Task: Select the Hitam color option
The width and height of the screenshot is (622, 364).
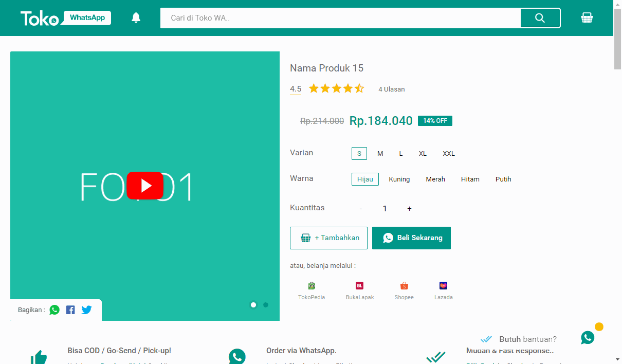Action: [470, 179]
